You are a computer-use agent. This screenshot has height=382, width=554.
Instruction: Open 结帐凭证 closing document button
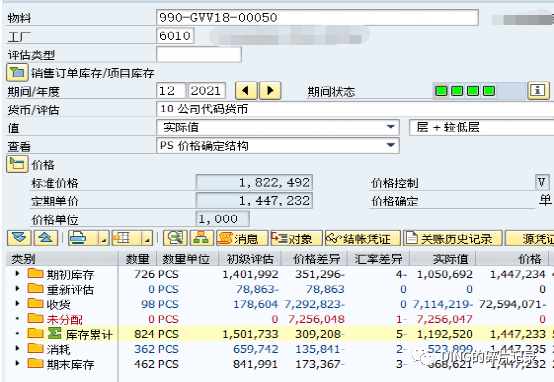click(363, 238)
